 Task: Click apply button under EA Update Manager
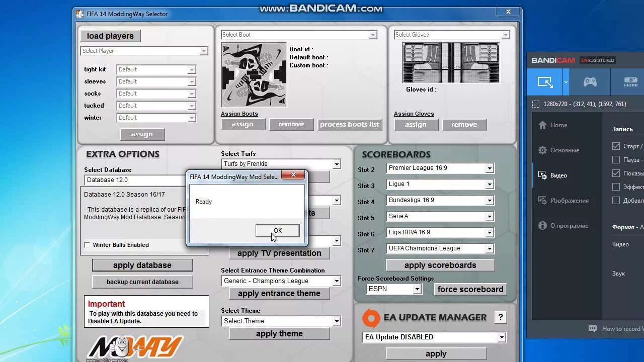coord(436,354)
